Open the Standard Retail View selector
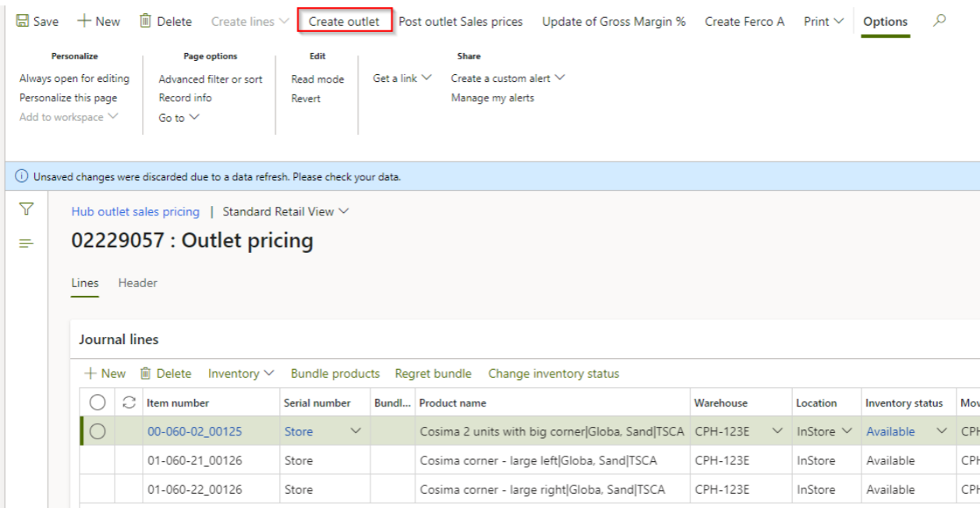 click(x=285, y=211)
